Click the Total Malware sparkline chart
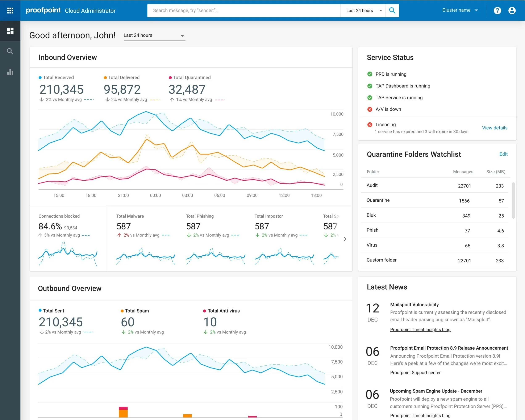 click(146, 256)
